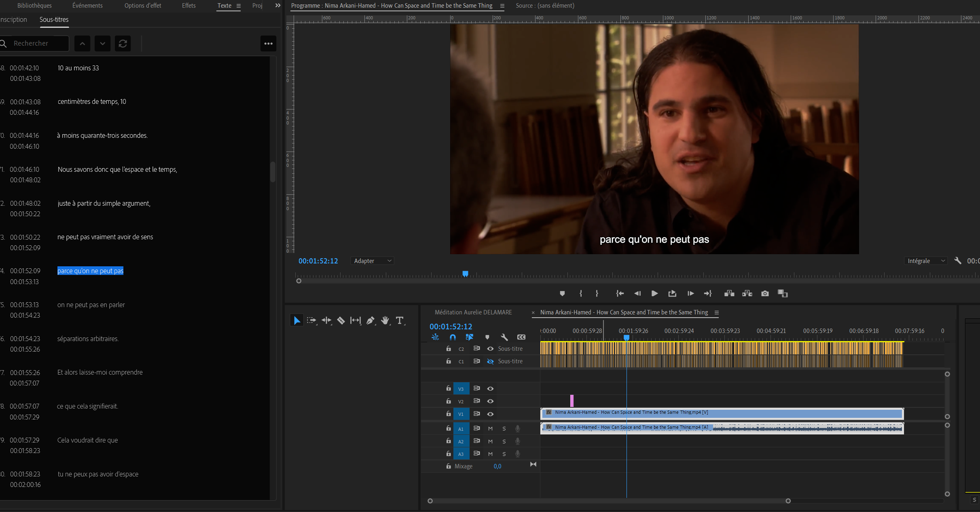Open the captions three-dots options menu
This screenshot has width=980, height=512.
268,43
